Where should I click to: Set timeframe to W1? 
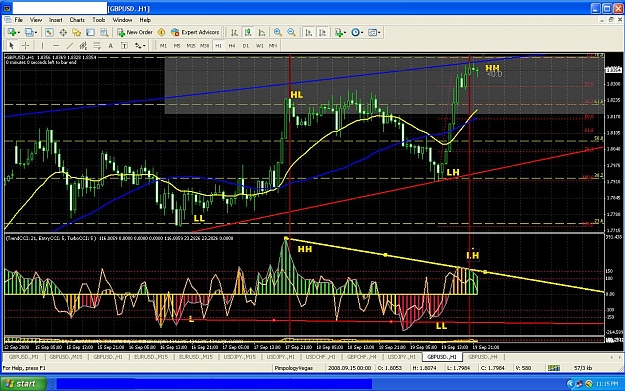tap(259, 46)
